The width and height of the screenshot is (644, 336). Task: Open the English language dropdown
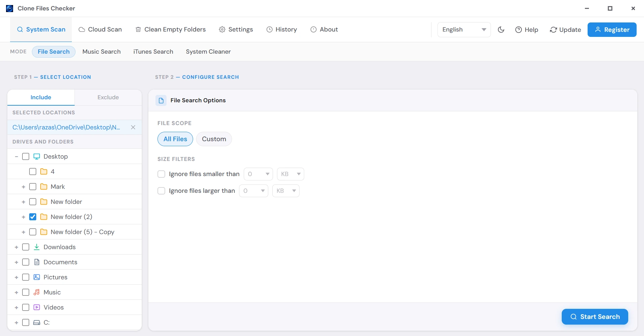click(464, 30)
